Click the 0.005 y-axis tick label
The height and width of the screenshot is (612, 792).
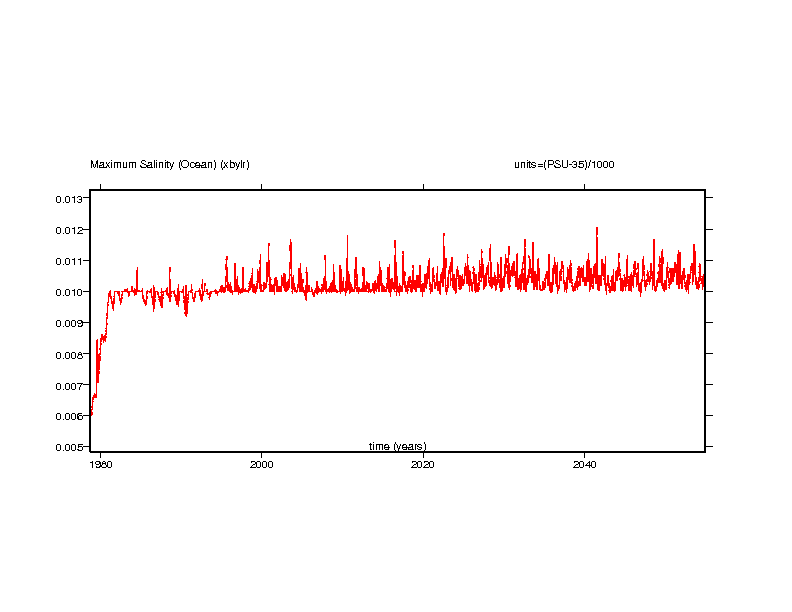click(x=68, y=447)
